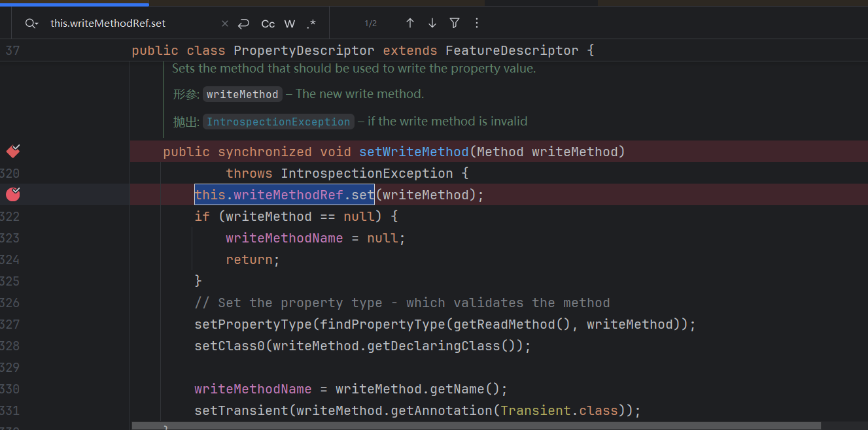This screenshot has height=430, width=868.
Task: Click the 1/2 match counter
Action: tap(370, 24)
